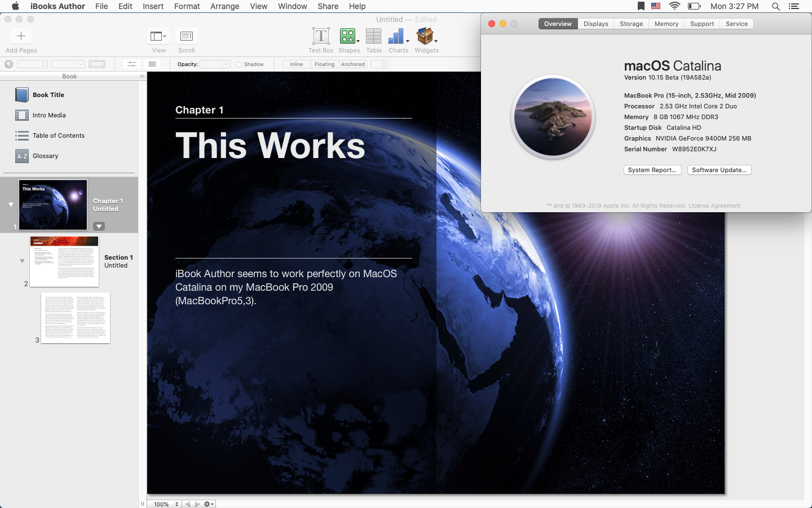
Task: Select Book Title in sidebar
Action: (x=69, y=95)
